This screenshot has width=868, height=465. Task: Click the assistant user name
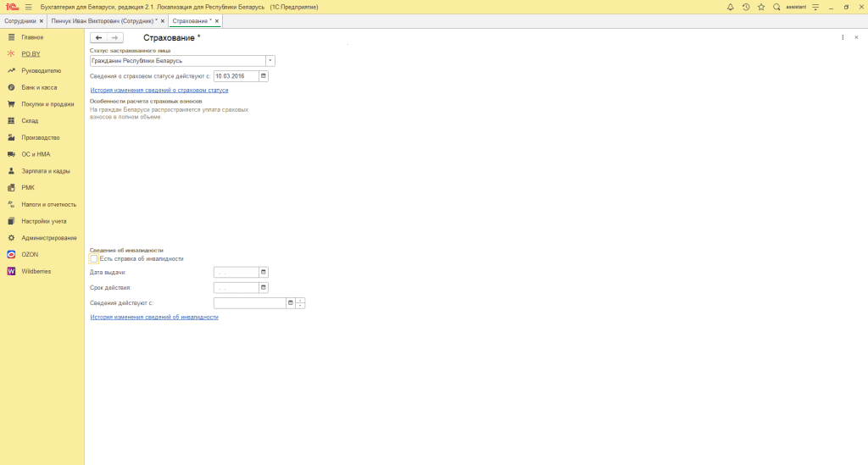pos(796,7)
